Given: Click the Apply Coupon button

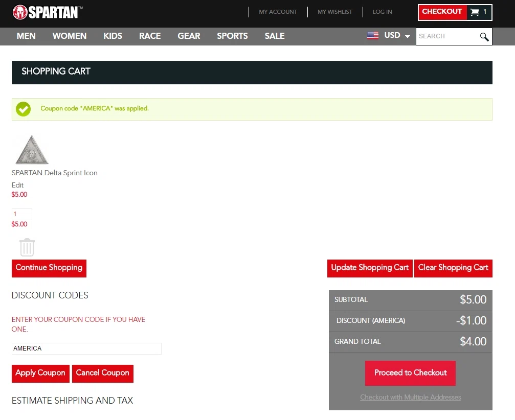Looking at the screenshot, I should point(40,374).
